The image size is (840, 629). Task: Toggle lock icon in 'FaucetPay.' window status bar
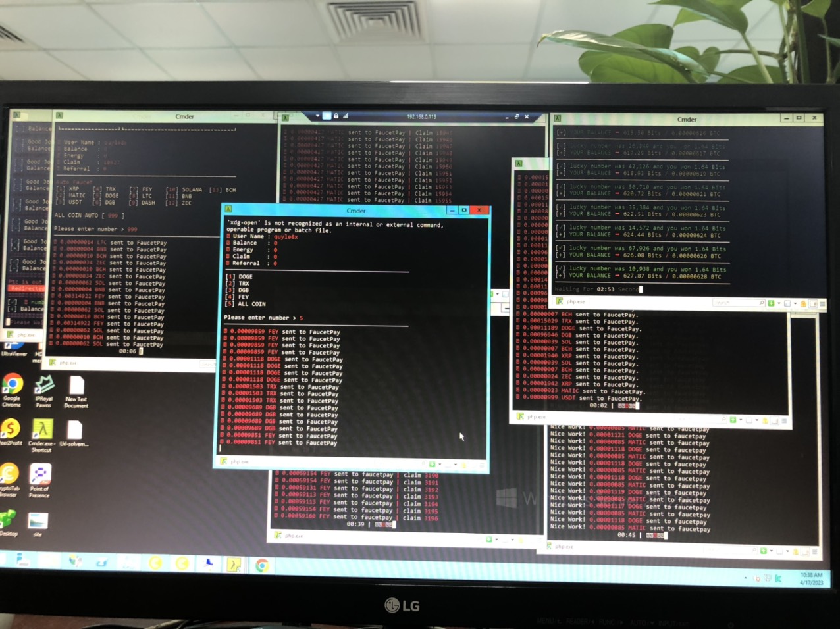pyautogui.click(x=765, y=420)
